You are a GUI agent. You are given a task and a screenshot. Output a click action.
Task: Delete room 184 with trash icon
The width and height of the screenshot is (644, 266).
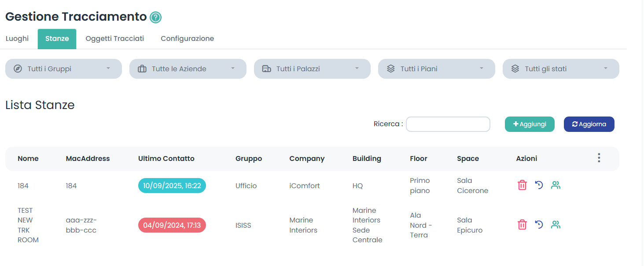pyautogui.click(x=522, y=185)
